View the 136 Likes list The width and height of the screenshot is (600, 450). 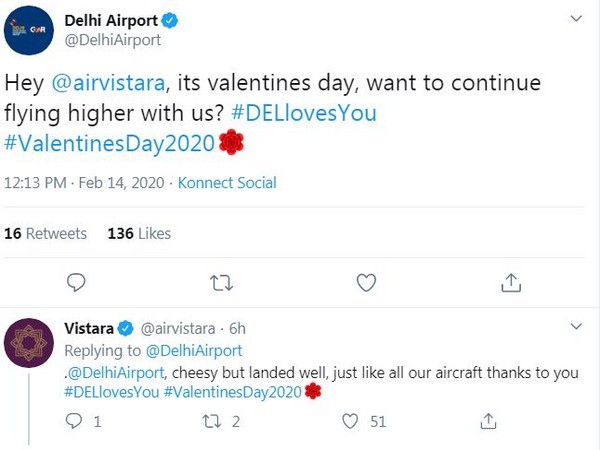tap(139, 233)
